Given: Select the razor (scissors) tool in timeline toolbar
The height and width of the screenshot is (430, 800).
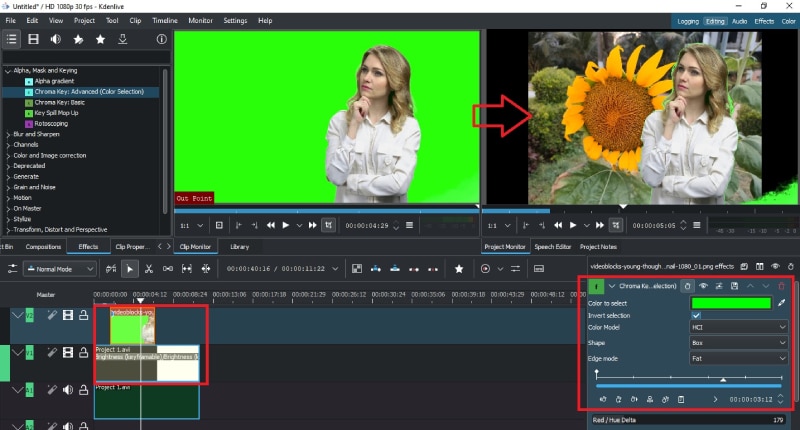Looking at the screenshot, I should click(x=148, y=268).
